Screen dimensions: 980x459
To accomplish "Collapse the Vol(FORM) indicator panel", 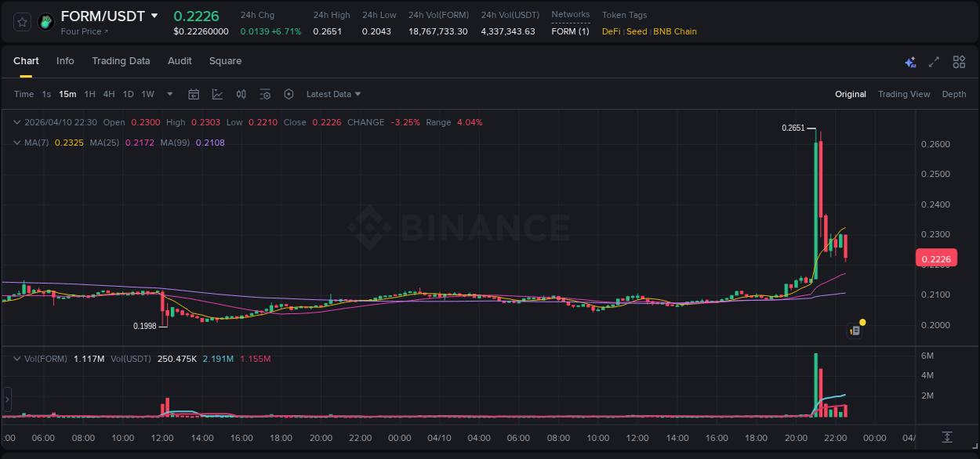I will tap(16, 358).
